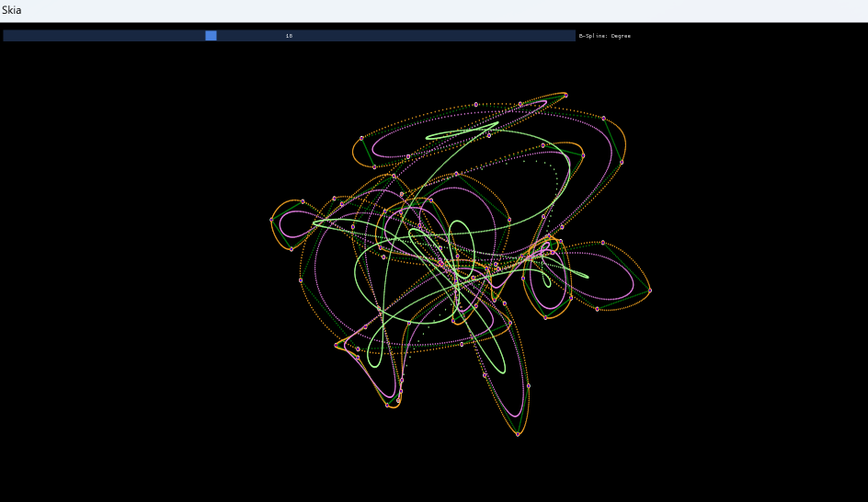Viewport: 868px width, 502px height.
Task: Click the blue B-Spline Degree slider handle
Action: tap(211, 36)
